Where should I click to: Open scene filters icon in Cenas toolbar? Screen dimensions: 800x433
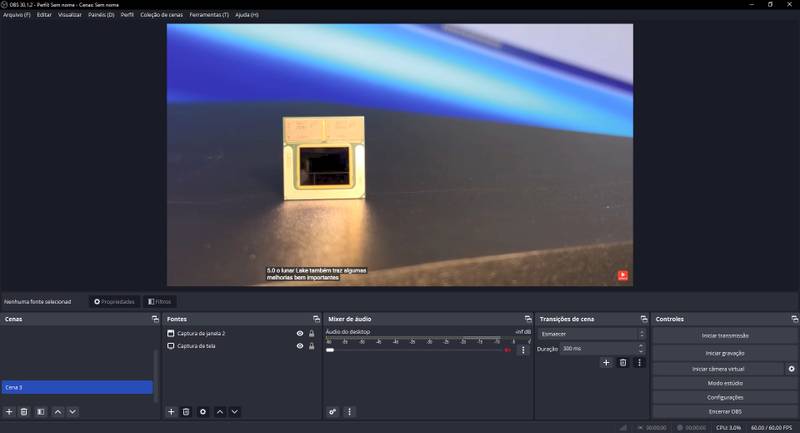(x=41, y=412)
